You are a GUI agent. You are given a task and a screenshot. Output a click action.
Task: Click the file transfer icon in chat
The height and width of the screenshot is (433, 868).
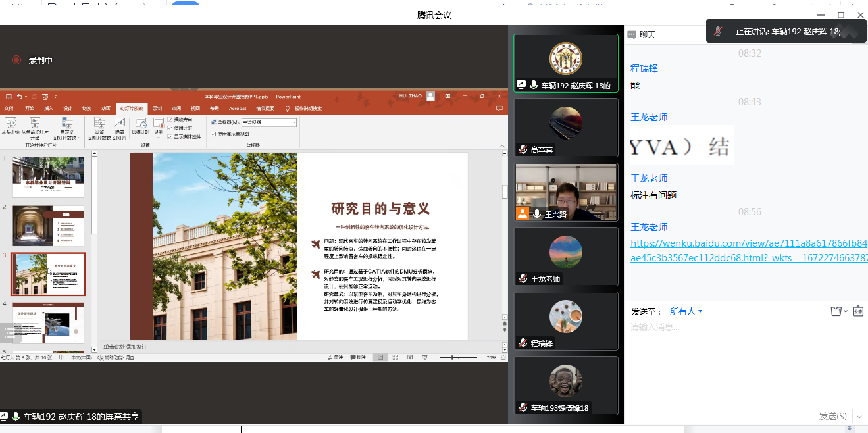[836, 311]
